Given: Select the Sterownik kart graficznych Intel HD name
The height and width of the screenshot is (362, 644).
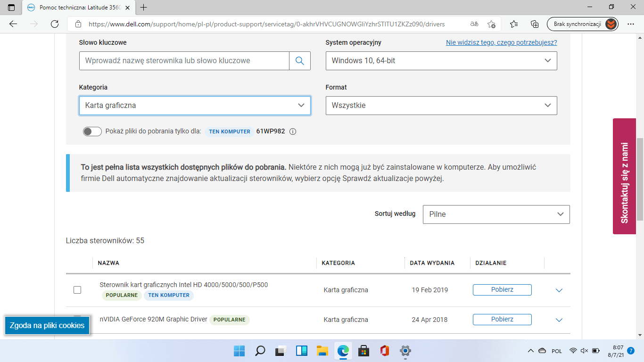Looking at the screenshot, I should click(x=184, y=285).
